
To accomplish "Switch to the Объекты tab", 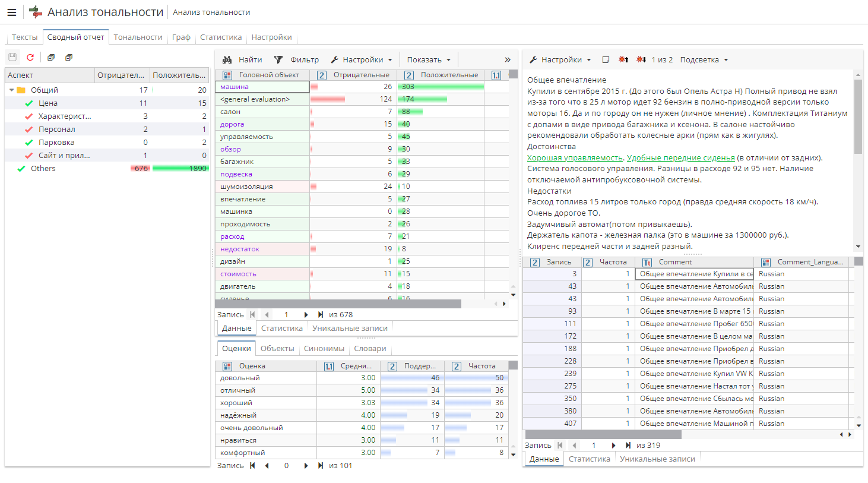I will point(277,349).
